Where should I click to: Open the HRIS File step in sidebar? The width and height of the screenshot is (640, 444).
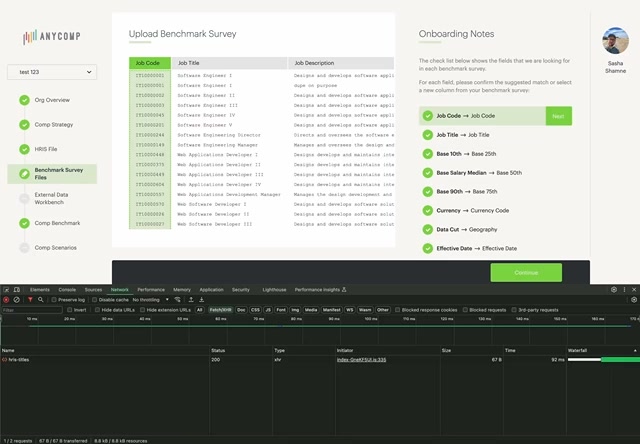(x=47, y=149)
